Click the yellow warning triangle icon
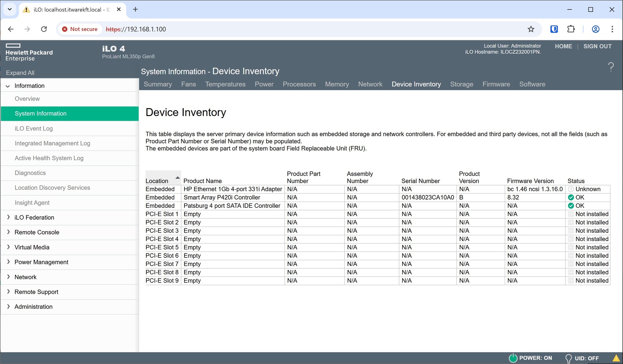This screenshot has width=623, height=364. click(x=616, y=358)
